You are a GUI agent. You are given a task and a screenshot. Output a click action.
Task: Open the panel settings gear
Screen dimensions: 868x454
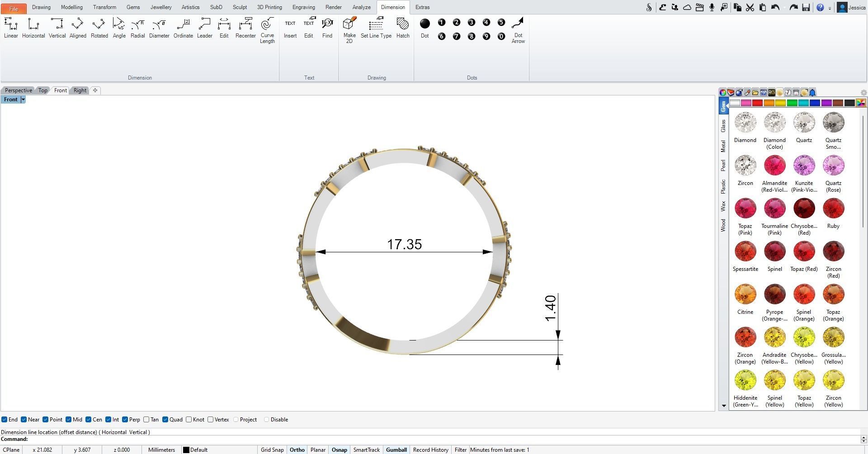point(863,92)
